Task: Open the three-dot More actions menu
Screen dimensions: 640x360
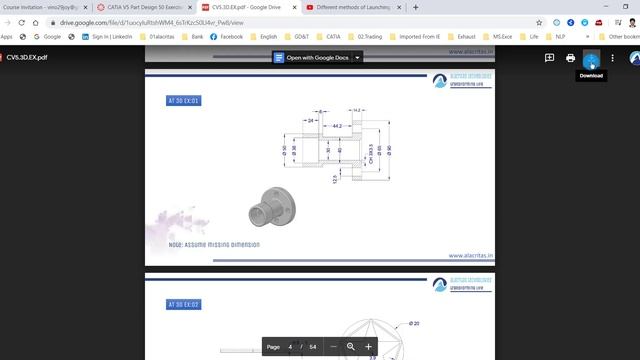Action: pos(612,58)
